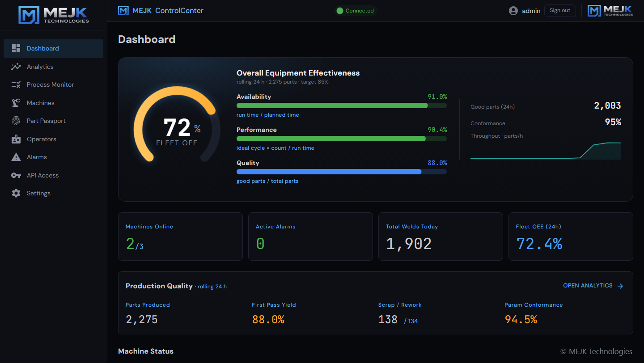Image resolution: width=644 pixels, height=363 pixels.
Task: Click the Production Quality heading
Action: pos(159,286)
